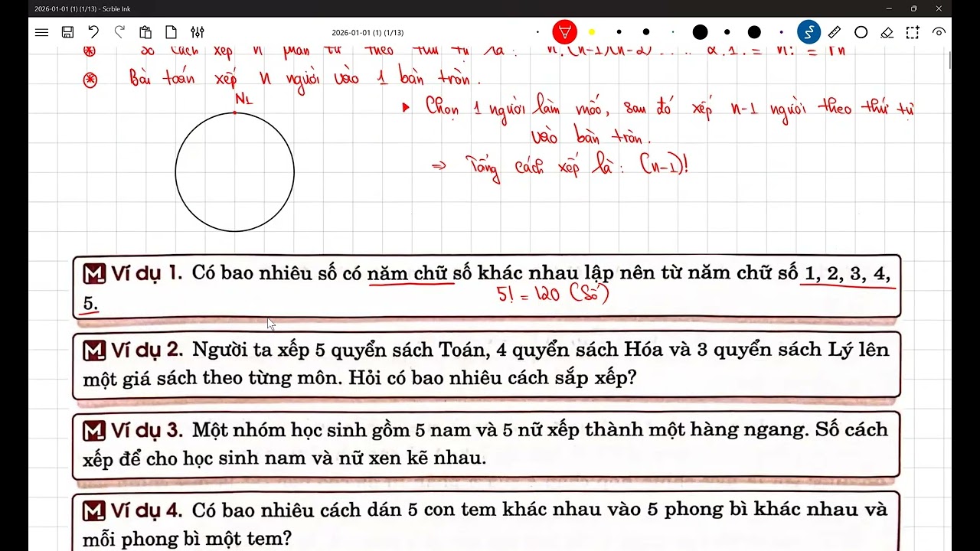980x551 pixels.
Task: Click the vertical scrollbar thumb on the right edge
Action: click(x=950, y=59)
